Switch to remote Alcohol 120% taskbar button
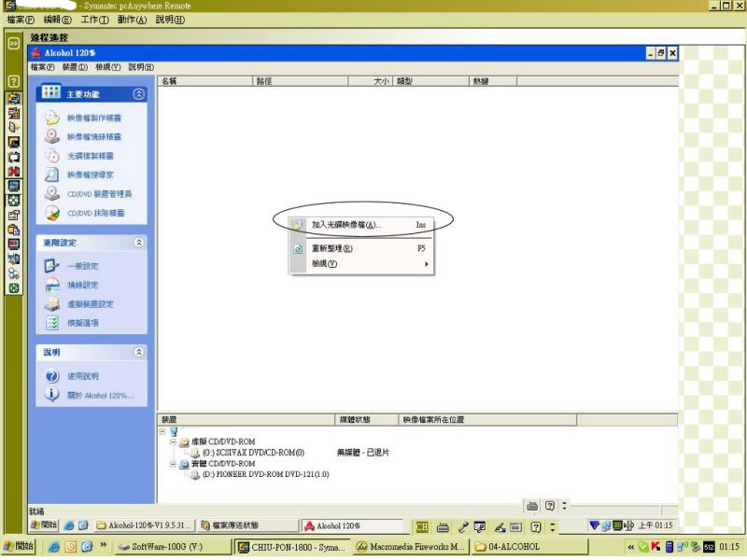Image resolution: width=747 pixels, height=560 pixels. point(352,525)
